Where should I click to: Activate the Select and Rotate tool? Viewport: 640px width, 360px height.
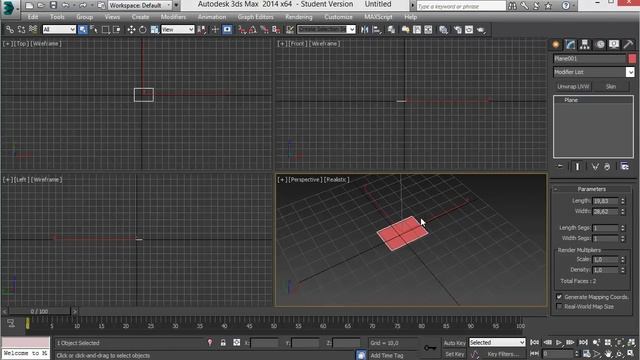[x=142, y=29]
